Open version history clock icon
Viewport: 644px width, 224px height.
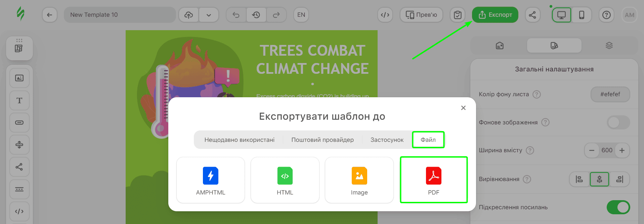coord(256,15)
